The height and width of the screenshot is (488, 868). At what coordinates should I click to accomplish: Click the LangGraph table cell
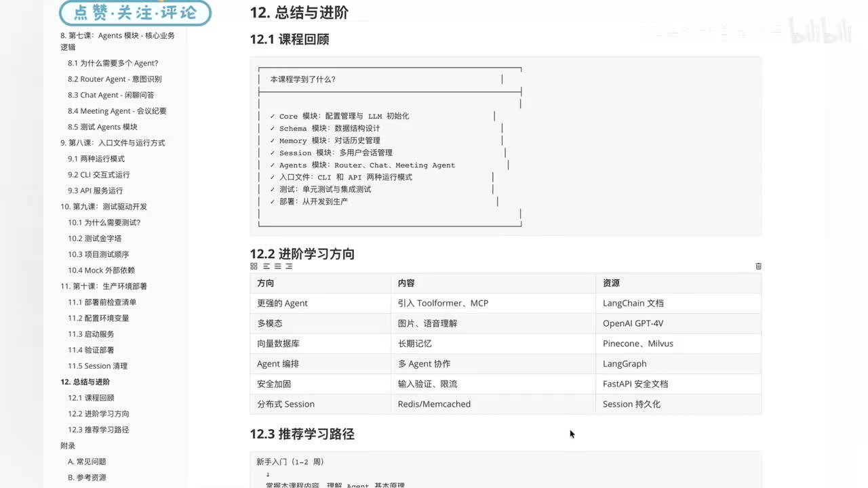pos(678,363)
